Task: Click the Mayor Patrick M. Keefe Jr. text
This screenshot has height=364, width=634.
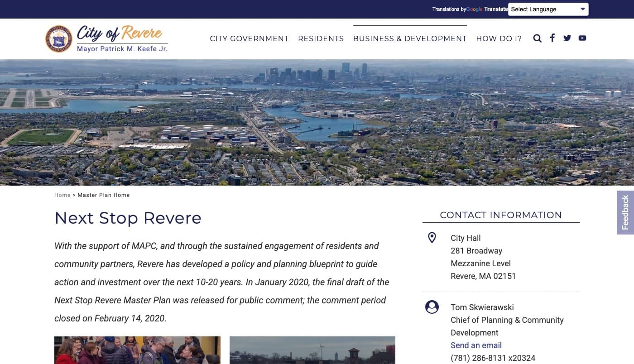Action: click(x=122, y=49)
